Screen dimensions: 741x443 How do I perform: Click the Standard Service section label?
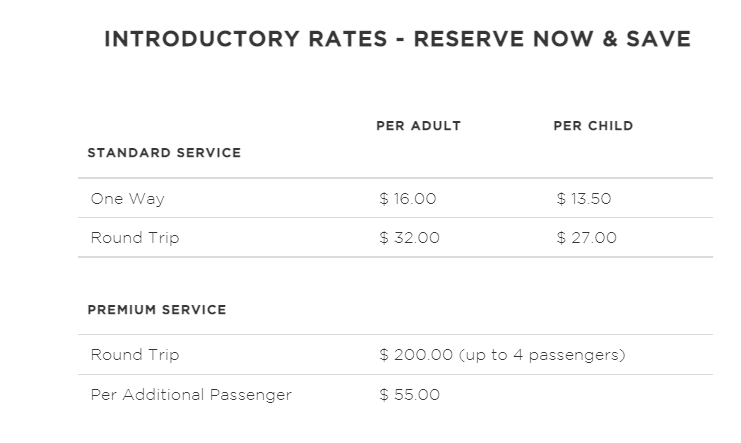pyautogui.click(x=164, y=153)
